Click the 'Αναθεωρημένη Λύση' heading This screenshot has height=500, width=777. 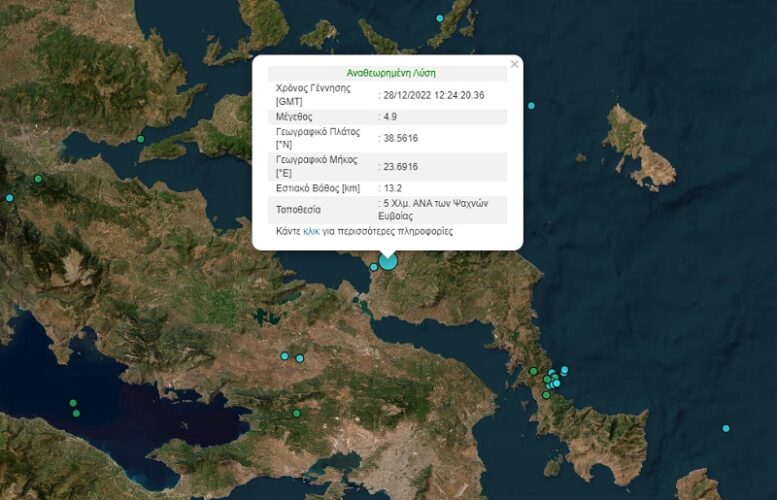390,73
